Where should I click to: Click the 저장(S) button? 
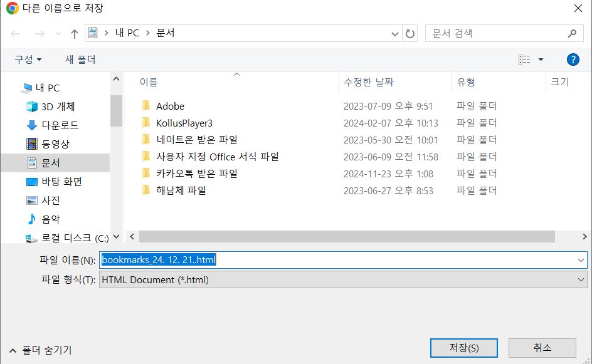point(463,348)
